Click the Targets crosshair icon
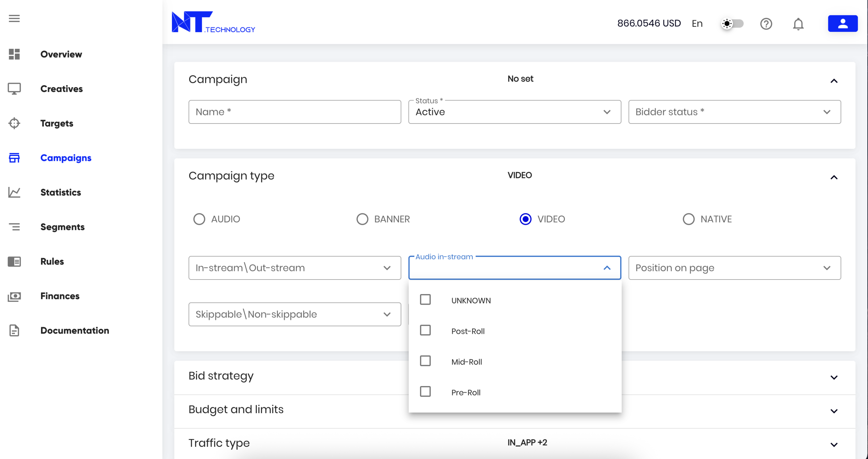Image resolution: width=868 pixels, height=459 pixels. 14,123
